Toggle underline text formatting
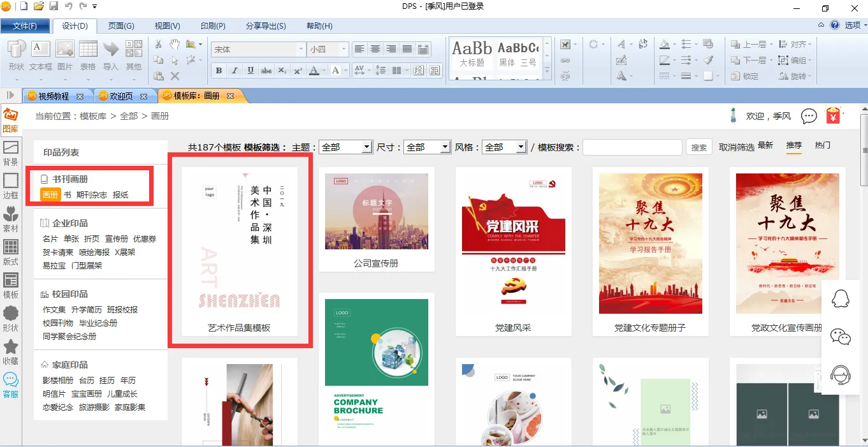This screenshot has width=868, height=447. point(250,71)
